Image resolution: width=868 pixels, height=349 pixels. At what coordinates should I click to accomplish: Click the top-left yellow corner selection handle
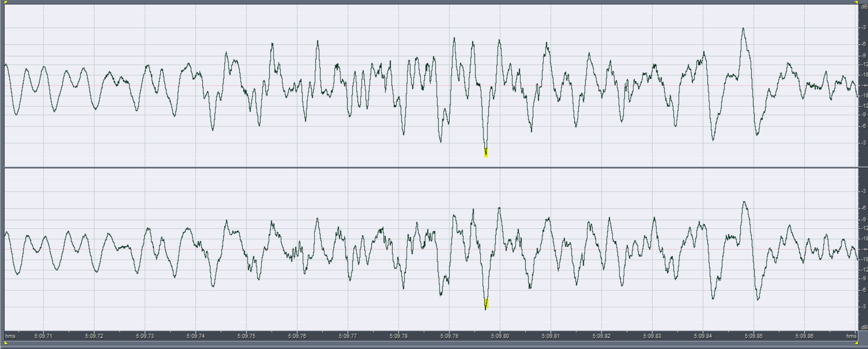6,2
